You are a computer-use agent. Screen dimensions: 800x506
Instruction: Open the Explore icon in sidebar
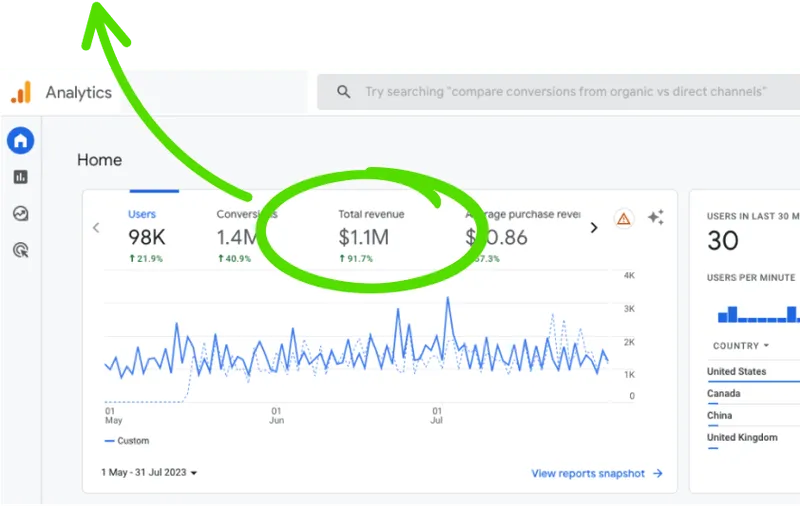click(x=20, y=213)
